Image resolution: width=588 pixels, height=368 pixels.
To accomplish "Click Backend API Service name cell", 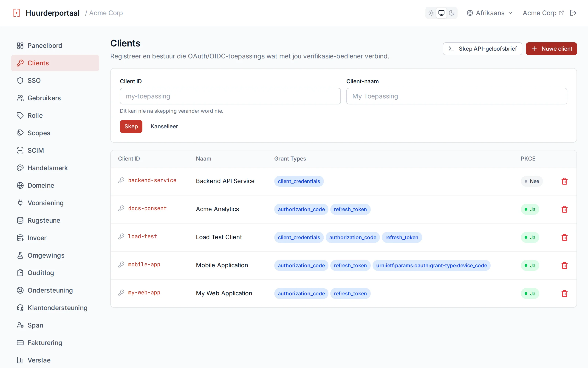I will 225,181.
